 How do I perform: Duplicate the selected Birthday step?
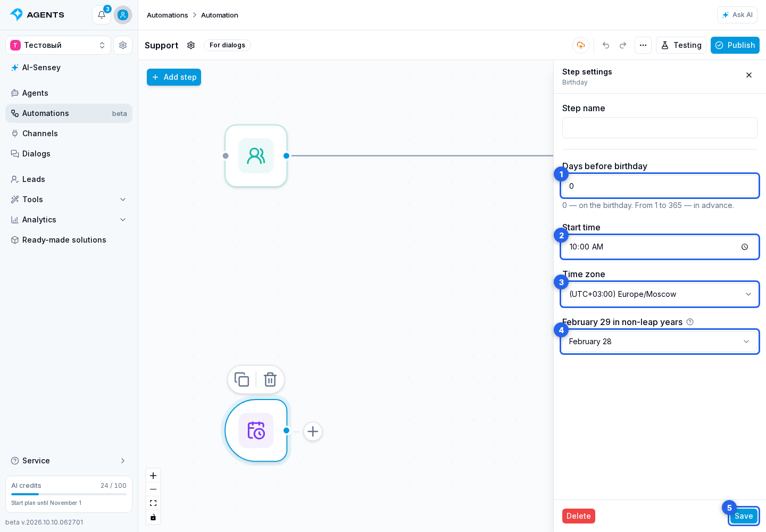click(242, 379)
